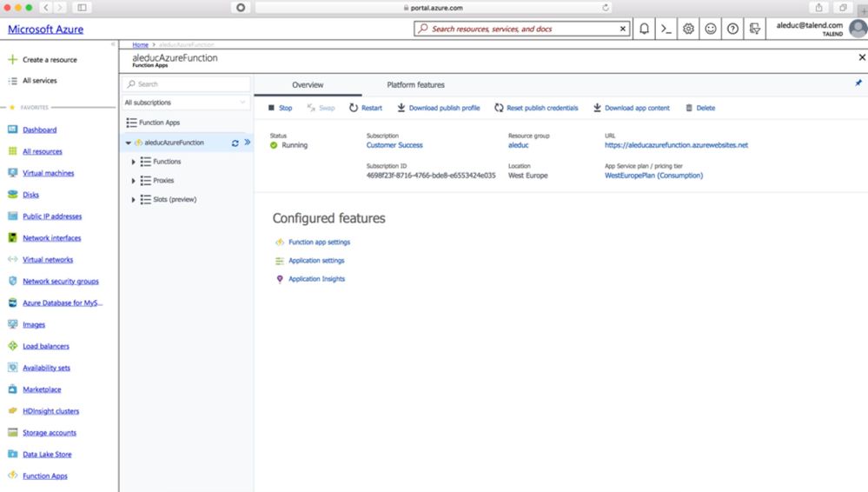Open Application settings link

[316, 261]
